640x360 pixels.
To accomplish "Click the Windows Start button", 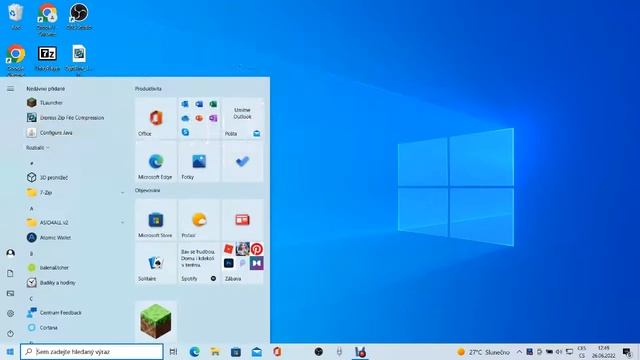I will point(10,352).
